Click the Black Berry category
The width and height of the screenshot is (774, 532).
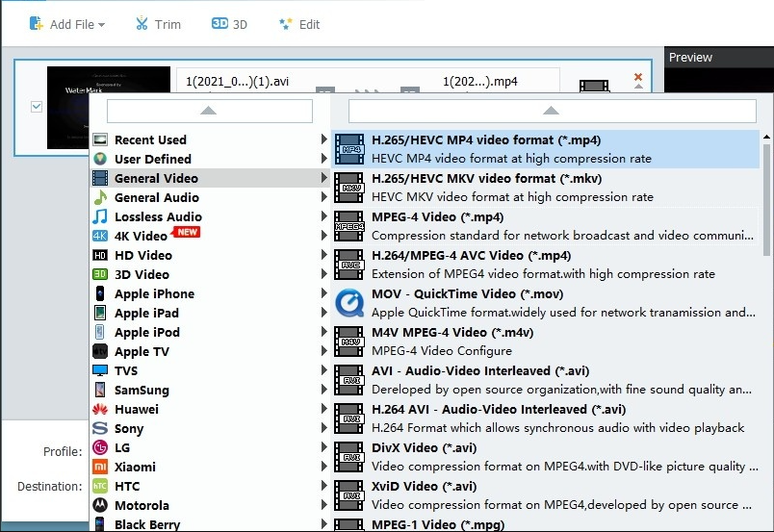click(x=210, y=523)
